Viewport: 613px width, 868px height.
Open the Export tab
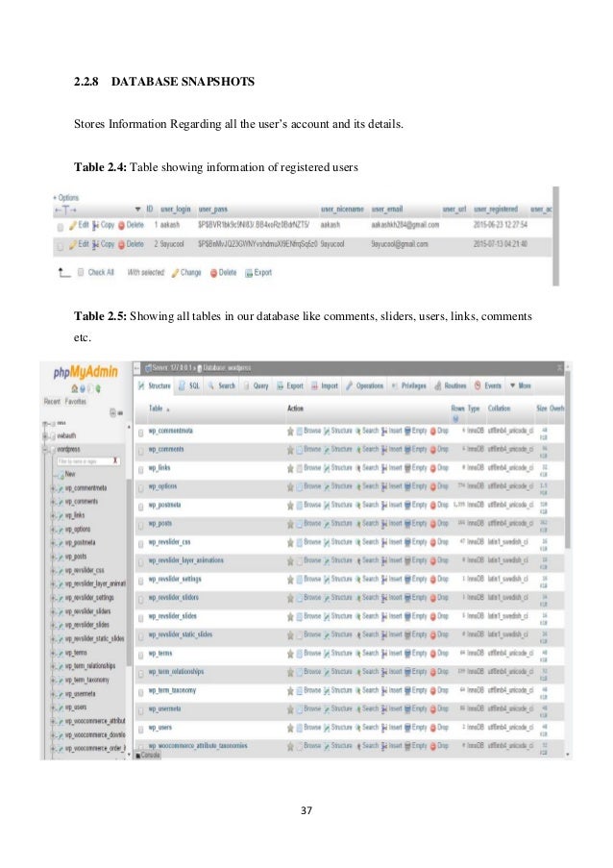pyautogui.click(x=290, y=385)
